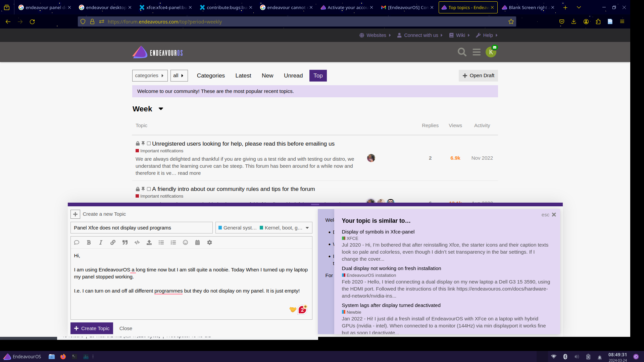Viewport: 644px width, 362px height.
Task: Open the hamburger sidebar menu
Action: (x=476, y=52)
